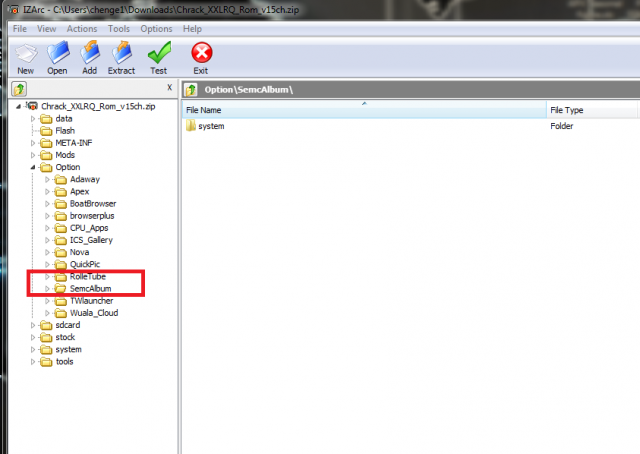Viewport: 640px width, 454px height.
Task: Click the Option folder icon
Action: pyautogui.click(x=46, y=167)
